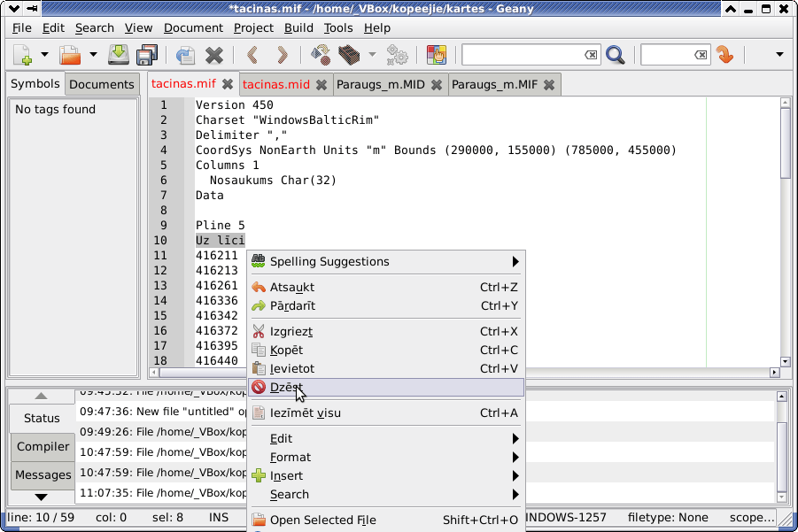Image resolution: width=798 pixels, height=532 pixels.
Task: Open the Build options dropdown arrow
Action: [373, 54]
